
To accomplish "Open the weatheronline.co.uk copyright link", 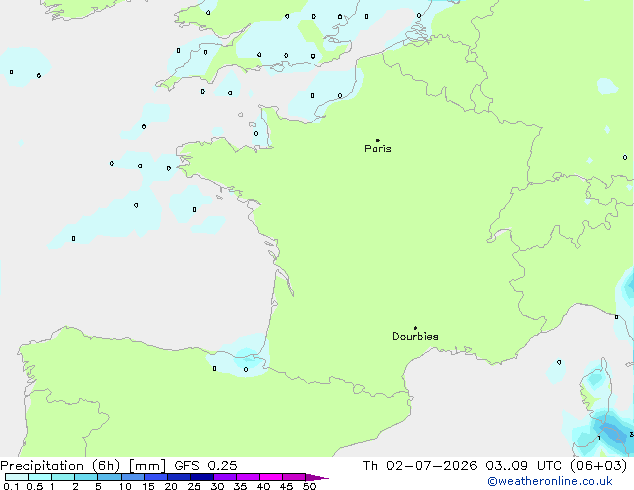I will click(x=550, y=481).
